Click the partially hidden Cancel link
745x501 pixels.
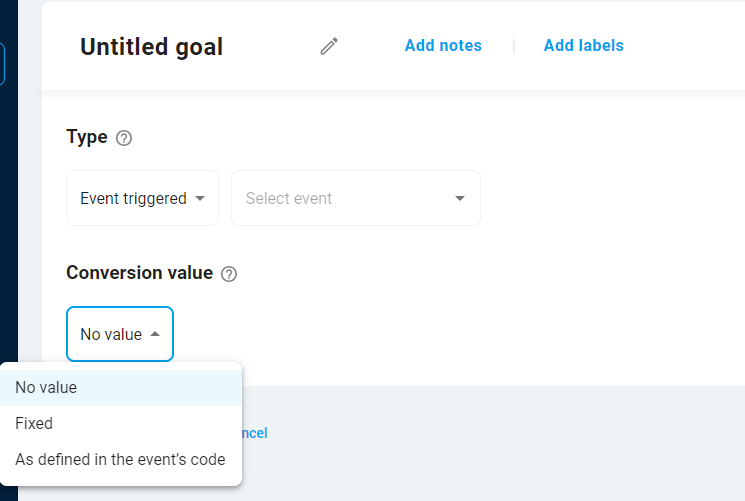pos(255,433)
